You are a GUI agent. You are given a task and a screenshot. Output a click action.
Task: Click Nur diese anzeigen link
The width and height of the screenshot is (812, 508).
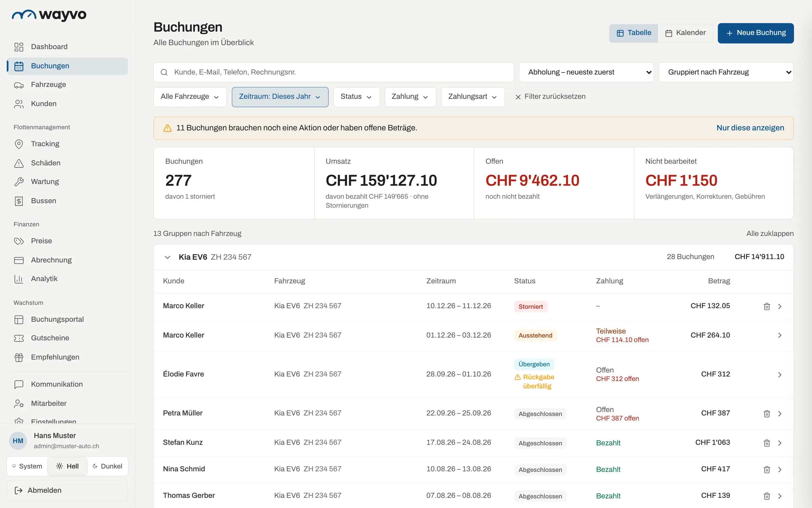point(750,128)
